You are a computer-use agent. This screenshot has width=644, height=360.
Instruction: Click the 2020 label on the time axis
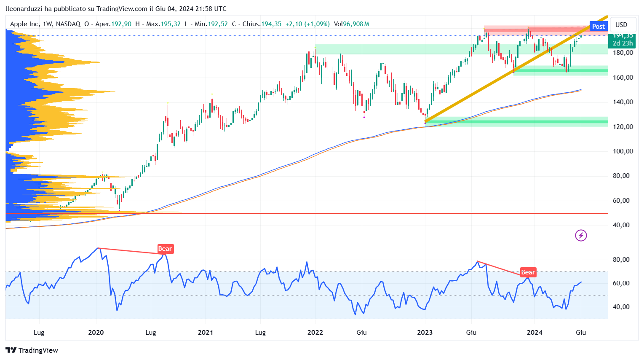pos(96,332)
